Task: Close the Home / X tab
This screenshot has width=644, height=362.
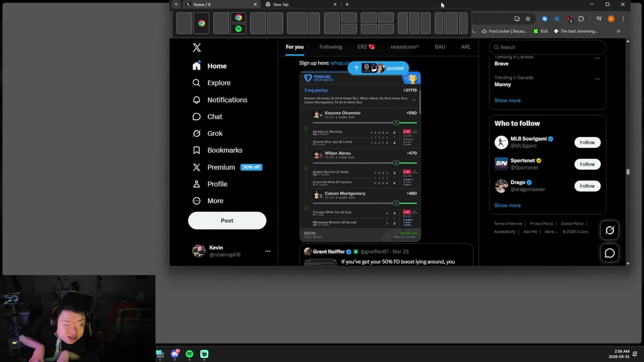Action: [x=255, y=5]
